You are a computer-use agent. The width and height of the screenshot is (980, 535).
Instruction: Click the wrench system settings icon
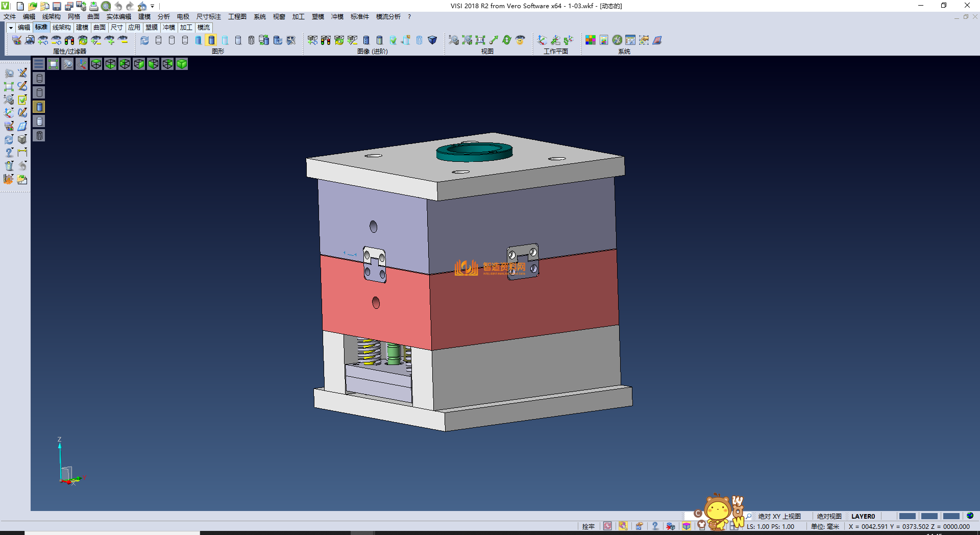[x=617, y=40]
